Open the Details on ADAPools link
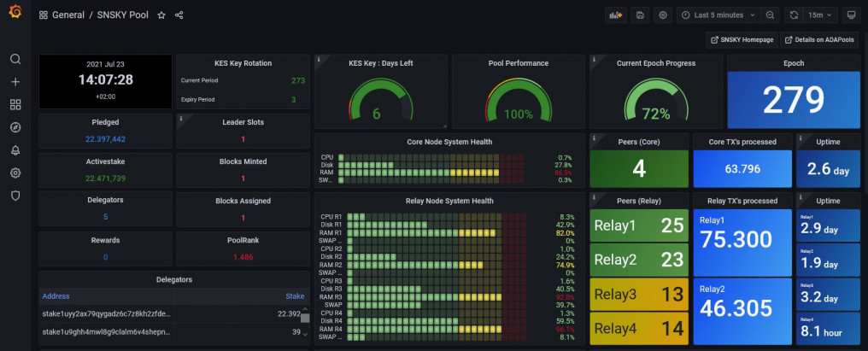This screenshot has height=351, width=868. click(x=818, y=40)
